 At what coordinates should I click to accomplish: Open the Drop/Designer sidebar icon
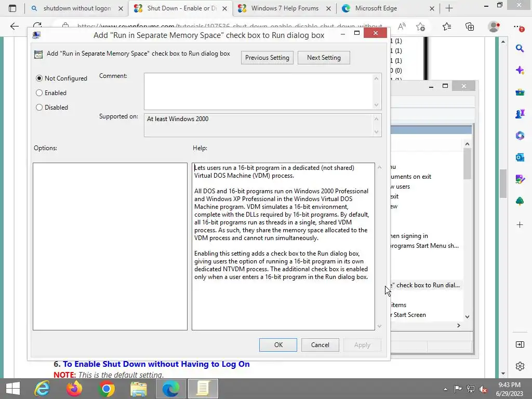pos(520,179)
